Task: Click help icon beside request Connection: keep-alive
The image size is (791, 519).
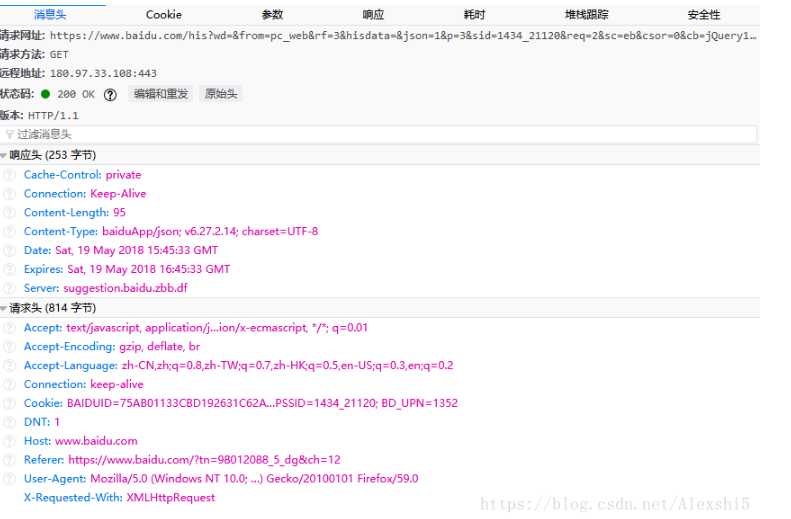Action: point(10,384)
